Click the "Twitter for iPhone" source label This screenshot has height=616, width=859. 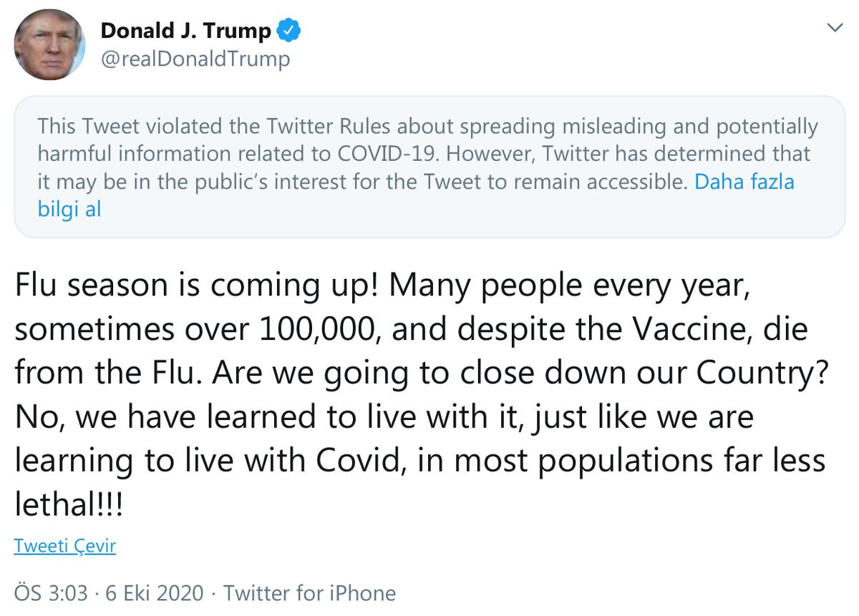click(311, 592)
